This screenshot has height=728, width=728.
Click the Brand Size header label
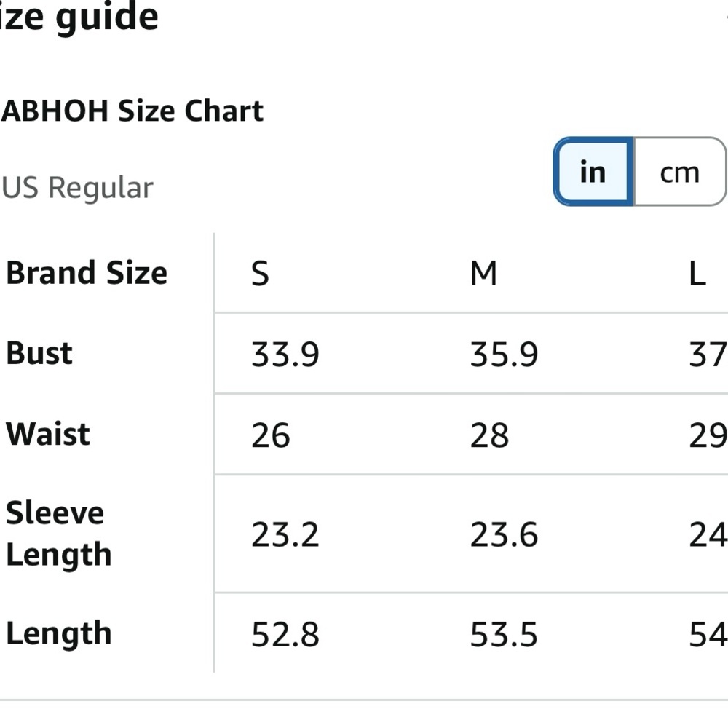click(87, 272)
